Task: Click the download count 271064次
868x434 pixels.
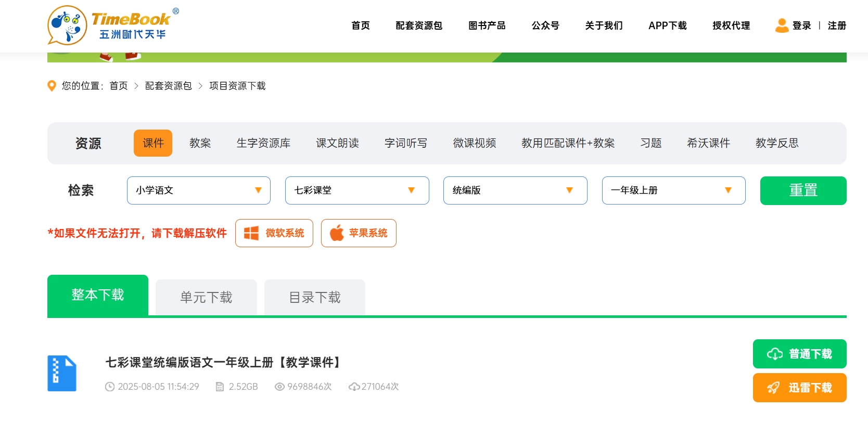Action: tap(380, 387)
